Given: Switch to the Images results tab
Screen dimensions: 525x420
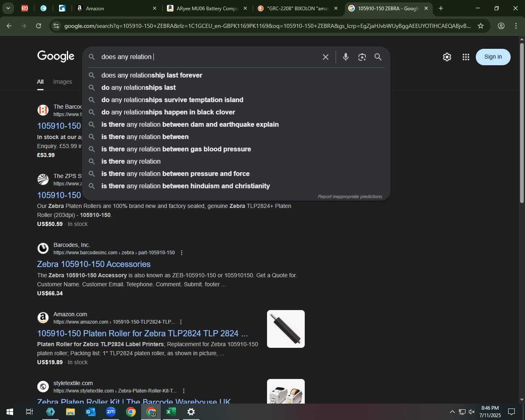Looking at the screenshot, I should [63, 82].
